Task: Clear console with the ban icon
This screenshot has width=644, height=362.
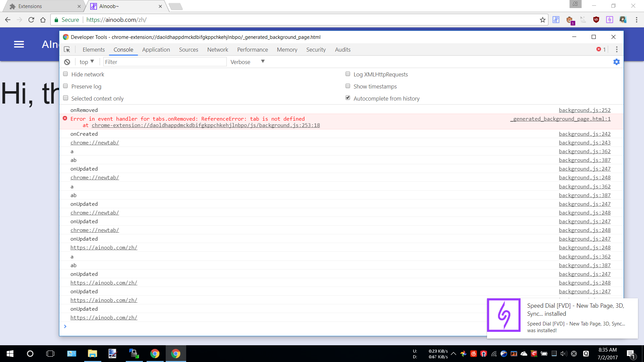Action: [67, 62]
